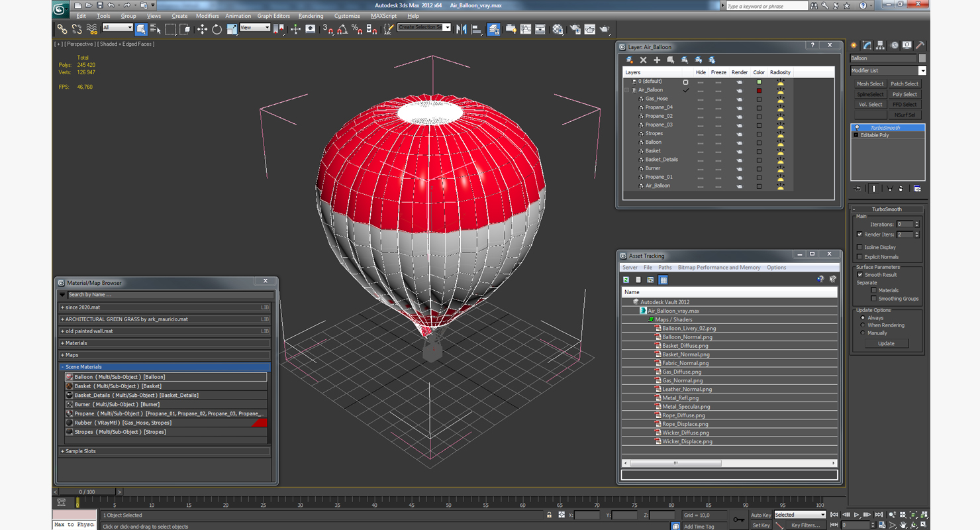Click Create New Layer icon in Layer dialog
Image resolution: width=980 pixels, height=530 pixels.
click(629, 60)
